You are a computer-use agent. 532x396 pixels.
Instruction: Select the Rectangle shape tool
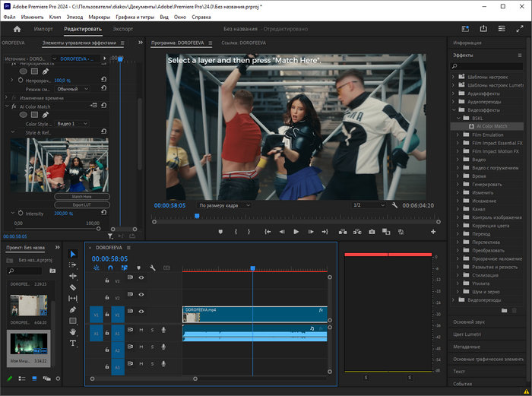coord(73,321)
